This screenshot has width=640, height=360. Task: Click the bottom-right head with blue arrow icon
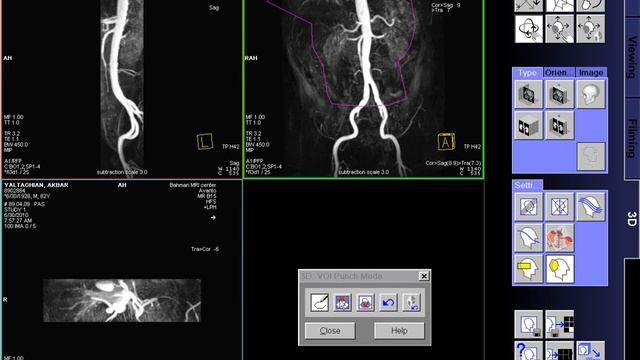tap(591, 351)
